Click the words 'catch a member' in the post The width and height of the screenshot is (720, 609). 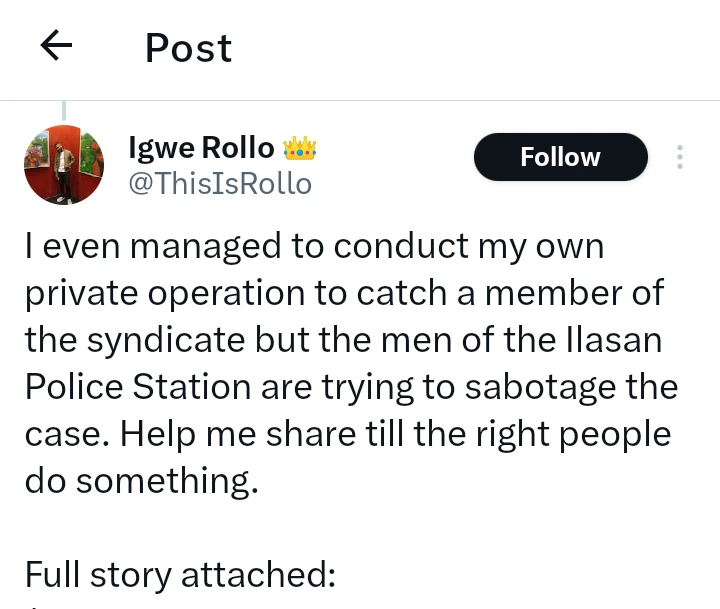489,293
